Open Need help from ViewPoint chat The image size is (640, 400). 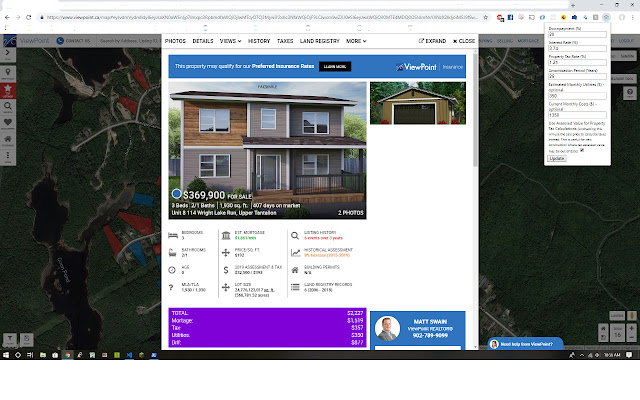526,344
